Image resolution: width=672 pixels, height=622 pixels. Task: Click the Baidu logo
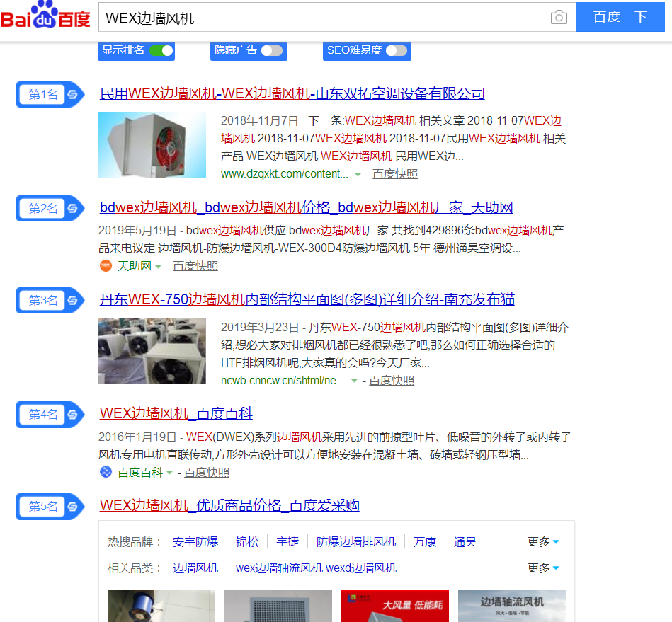coord(45,16)
